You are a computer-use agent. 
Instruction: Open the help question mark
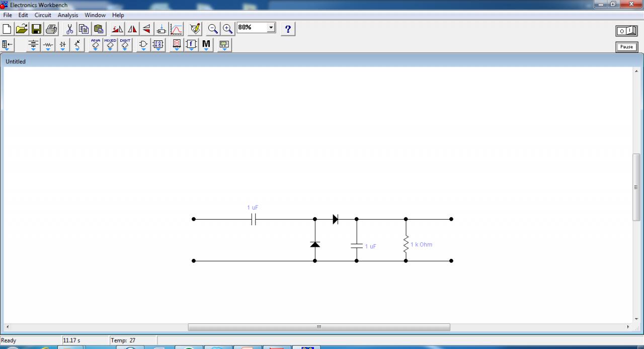coord(288,29)
